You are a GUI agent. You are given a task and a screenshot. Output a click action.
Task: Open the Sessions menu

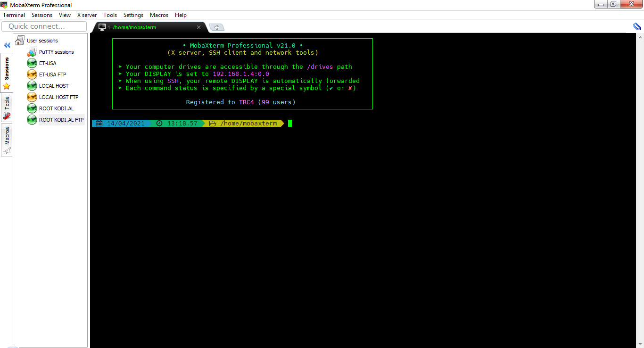(42, 15)
